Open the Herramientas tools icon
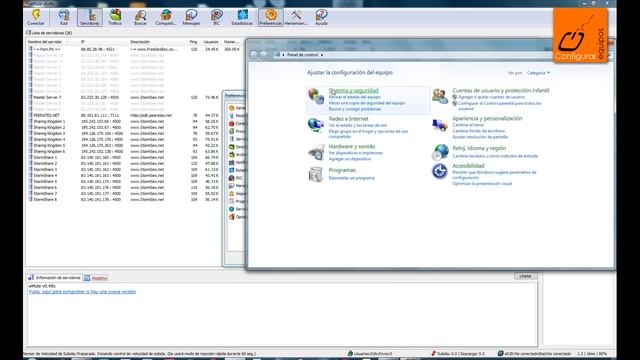This screenshot has width=640, height=360. [x=296, y=18]
